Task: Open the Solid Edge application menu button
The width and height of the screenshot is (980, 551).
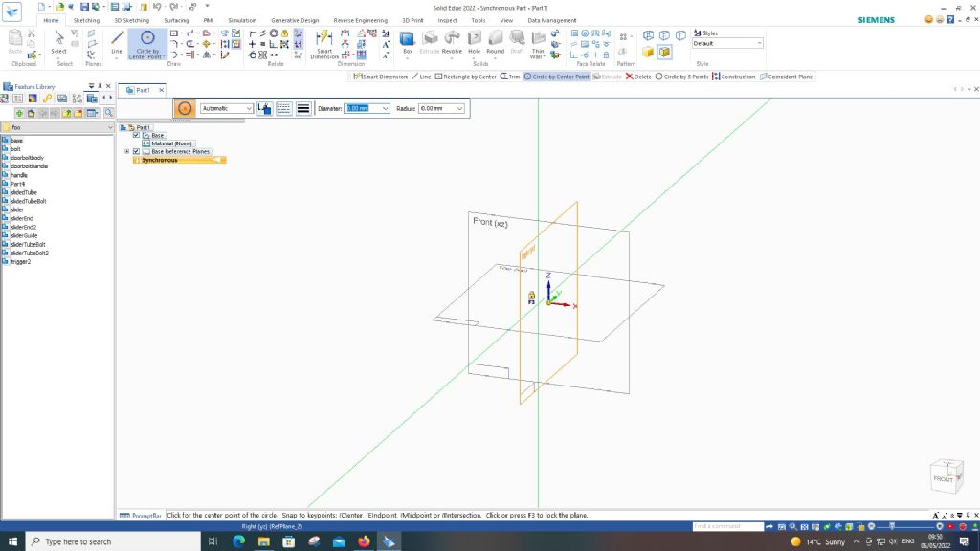Action: (11, 11)
